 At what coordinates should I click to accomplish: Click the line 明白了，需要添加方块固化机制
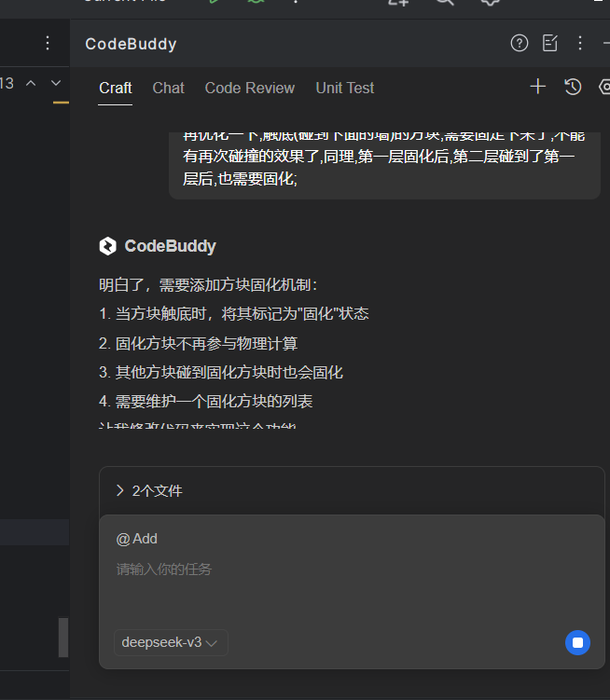[208, 285]
